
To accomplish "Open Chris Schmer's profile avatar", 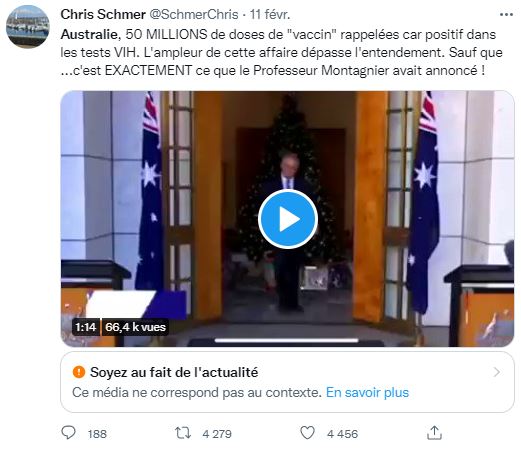I will click(28, 27).
